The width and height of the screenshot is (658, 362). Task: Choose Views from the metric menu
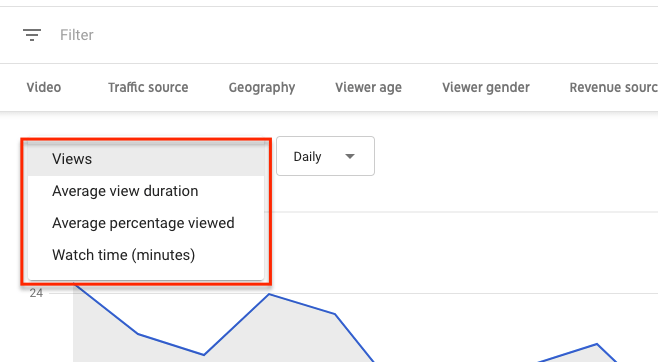[146, 159]
